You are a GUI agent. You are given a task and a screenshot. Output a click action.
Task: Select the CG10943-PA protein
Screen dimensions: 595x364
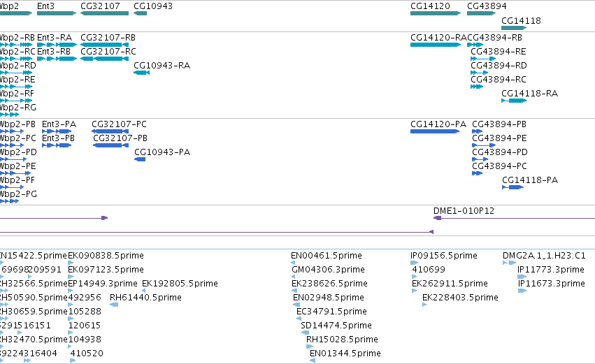(x=140, y=159)
